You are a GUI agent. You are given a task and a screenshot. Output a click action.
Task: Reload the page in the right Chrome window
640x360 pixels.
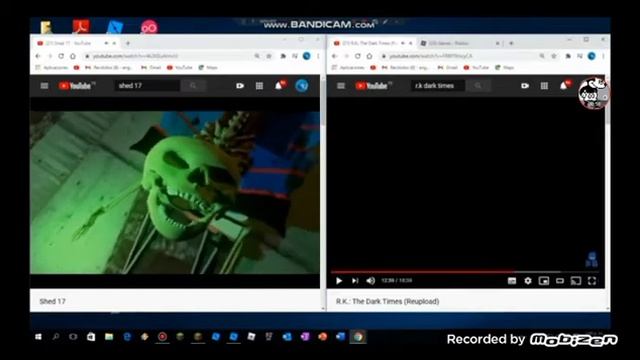[x=358, y=56]
